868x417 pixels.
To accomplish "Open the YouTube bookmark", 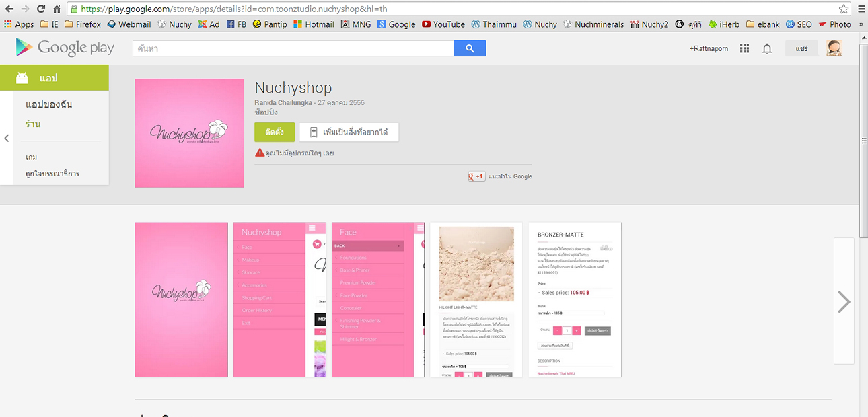I will click(x=443, y=24).
